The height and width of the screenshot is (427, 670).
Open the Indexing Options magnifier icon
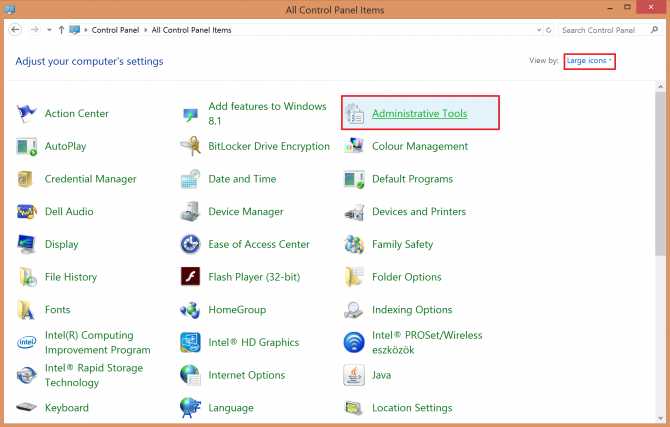click(354, 310)
